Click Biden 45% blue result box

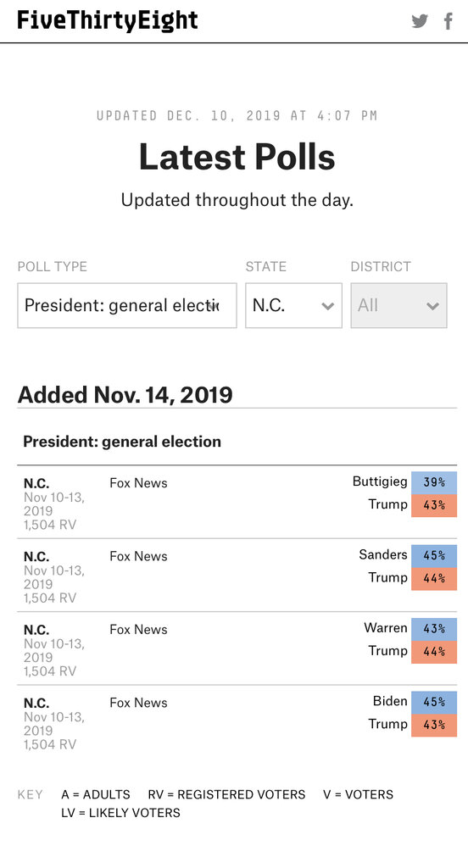tap(434, 702)
